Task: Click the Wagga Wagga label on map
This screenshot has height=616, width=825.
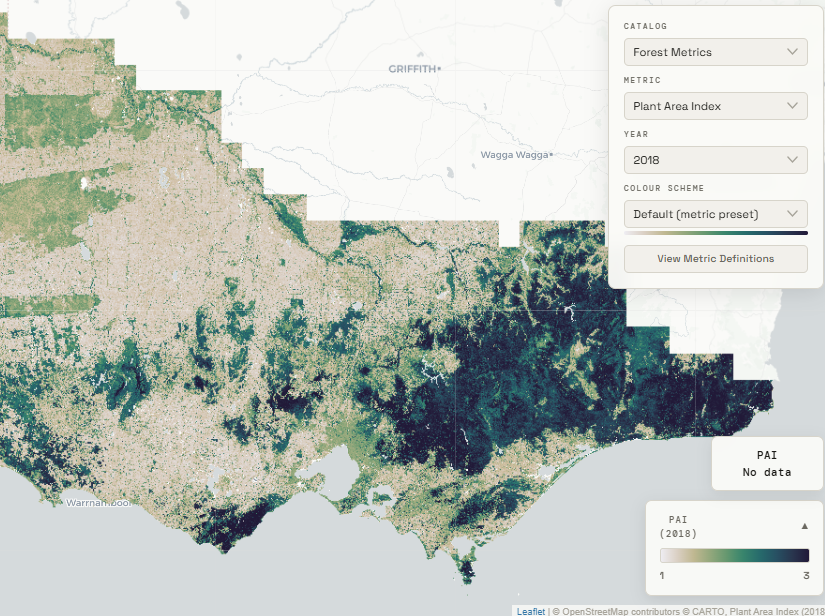Action: tap(516, 155)
